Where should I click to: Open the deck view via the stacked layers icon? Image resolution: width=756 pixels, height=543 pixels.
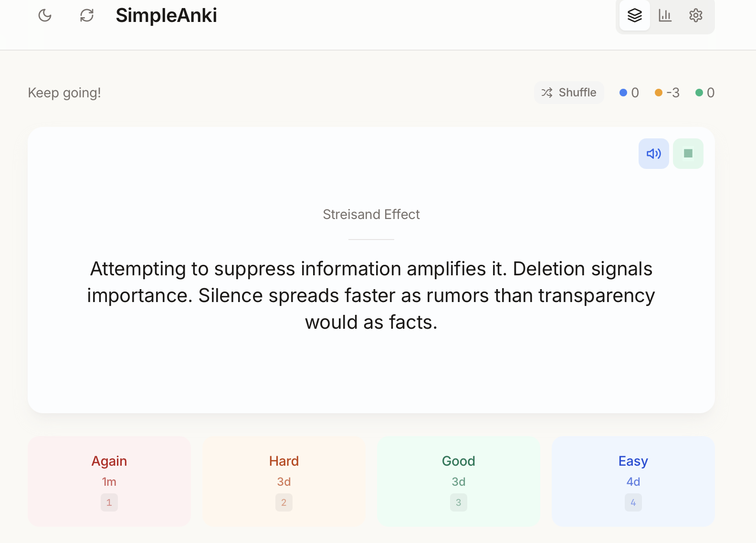(x=634, y=15)
